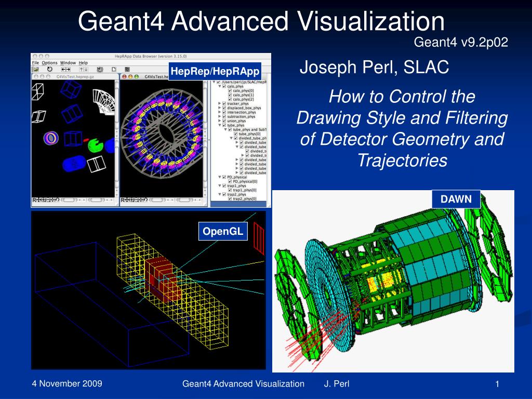Click first horizontal slider thumb in left view

(69, 200)
